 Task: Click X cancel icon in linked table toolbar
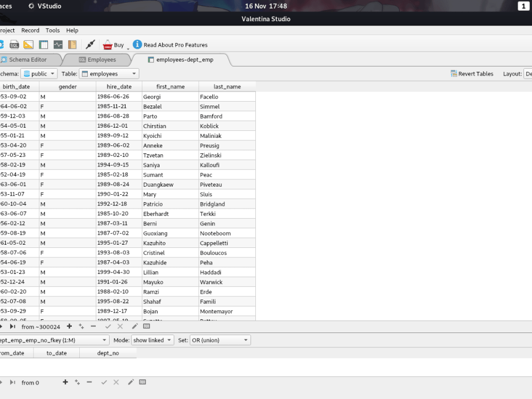click(116, 383)
